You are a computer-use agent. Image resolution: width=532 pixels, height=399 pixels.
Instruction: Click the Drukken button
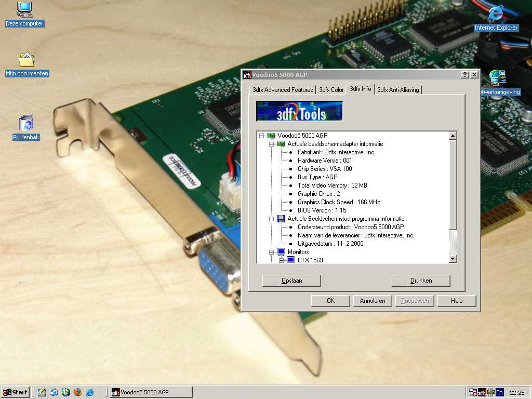pyautogui.click(x=421, y=281)
